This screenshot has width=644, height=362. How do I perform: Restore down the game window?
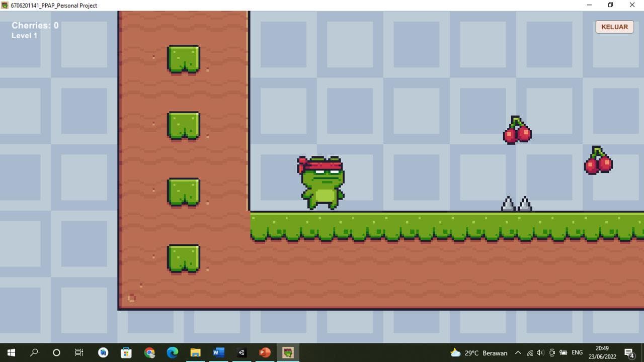point(610,5)
